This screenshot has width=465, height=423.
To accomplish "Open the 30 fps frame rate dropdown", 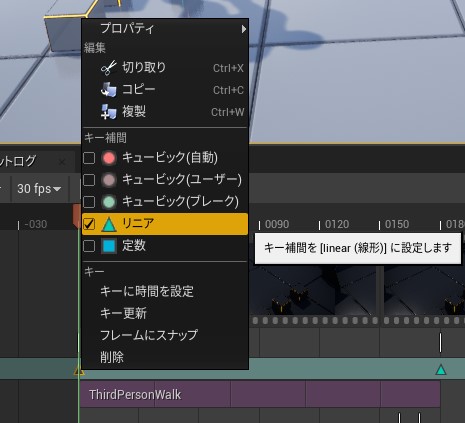I will 39,189.
